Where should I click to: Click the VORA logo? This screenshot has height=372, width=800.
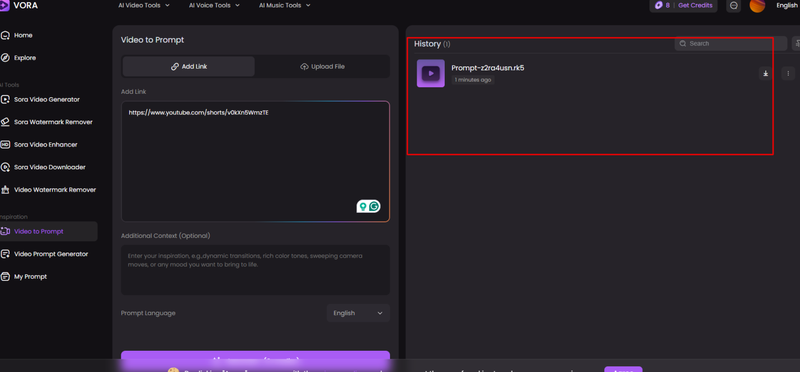point(19,6)
